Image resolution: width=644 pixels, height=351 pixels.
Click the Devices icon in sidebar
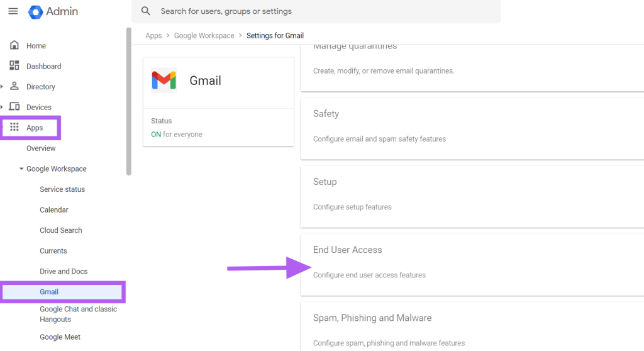[14, 107]
